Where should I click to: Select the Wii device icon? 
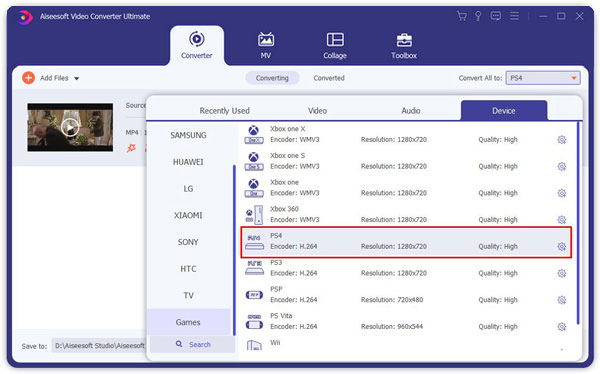click(x=254, y=345)
